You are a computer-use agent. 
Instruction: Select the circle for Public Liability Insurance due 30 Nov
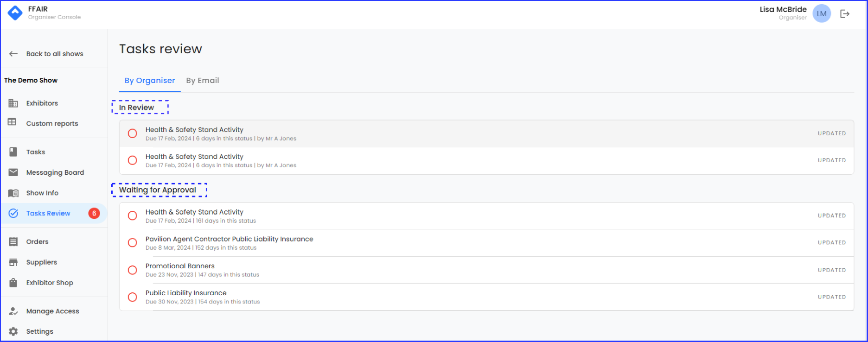pos(133,297)
